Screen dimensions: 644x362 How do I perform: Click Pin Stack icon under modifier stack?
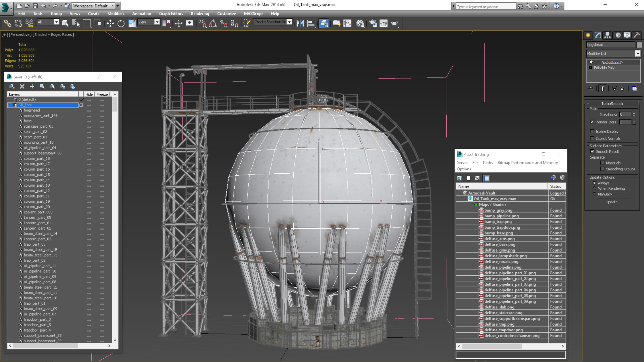591,88
